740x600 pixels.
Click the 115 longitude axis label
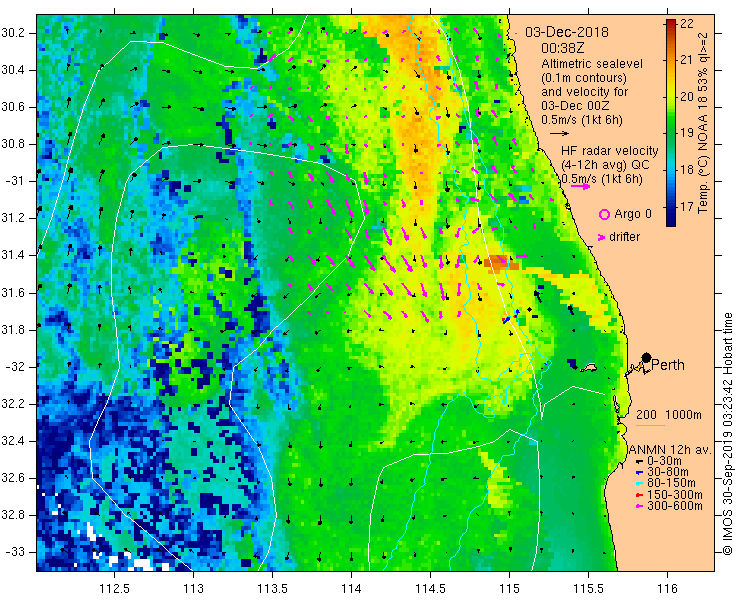pos(509,589)
